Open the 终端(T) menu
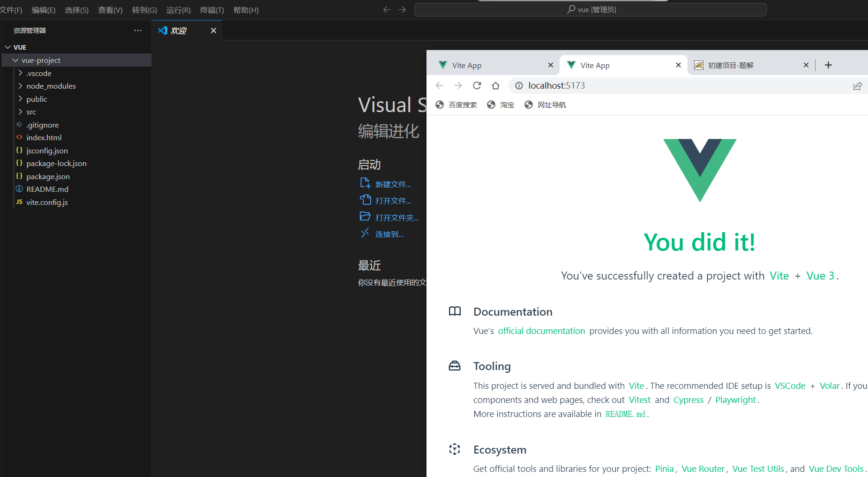The height and width of the screenshot is (477, 868). point(212,10)
